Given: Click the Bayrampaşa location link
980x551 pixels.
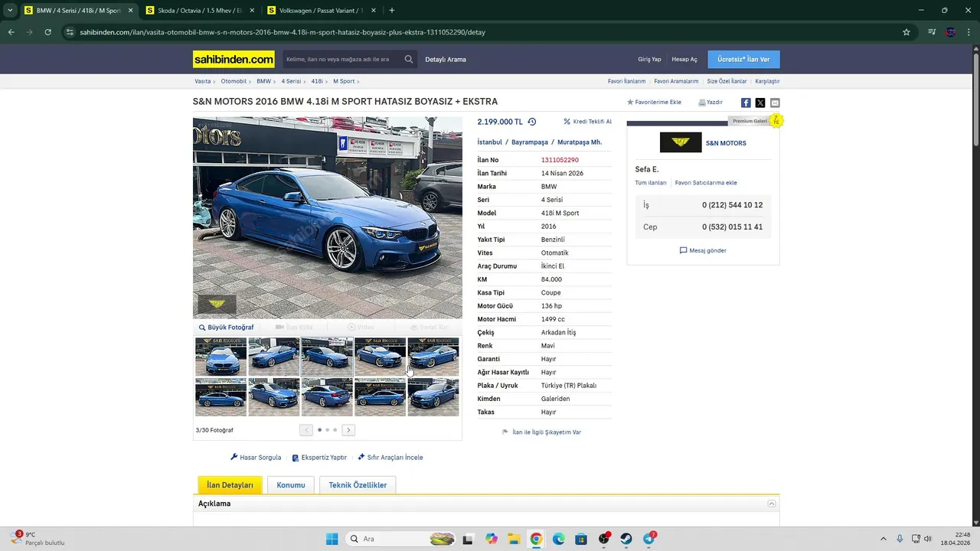Looking at the screenshot, I should point(530,142).
